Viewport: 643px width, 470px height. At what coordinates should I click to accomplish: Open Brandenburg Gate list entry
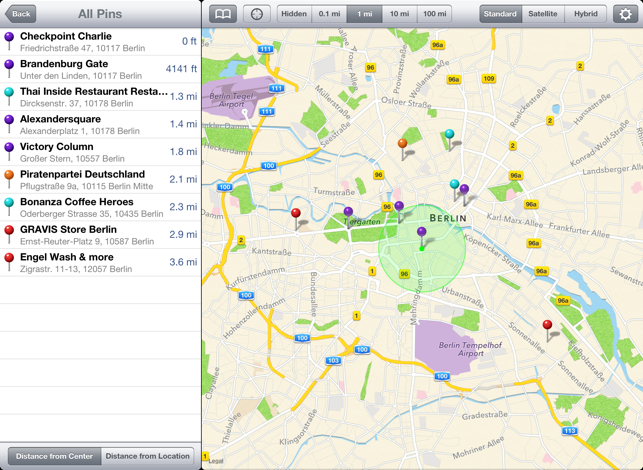[x=100, y=69]
